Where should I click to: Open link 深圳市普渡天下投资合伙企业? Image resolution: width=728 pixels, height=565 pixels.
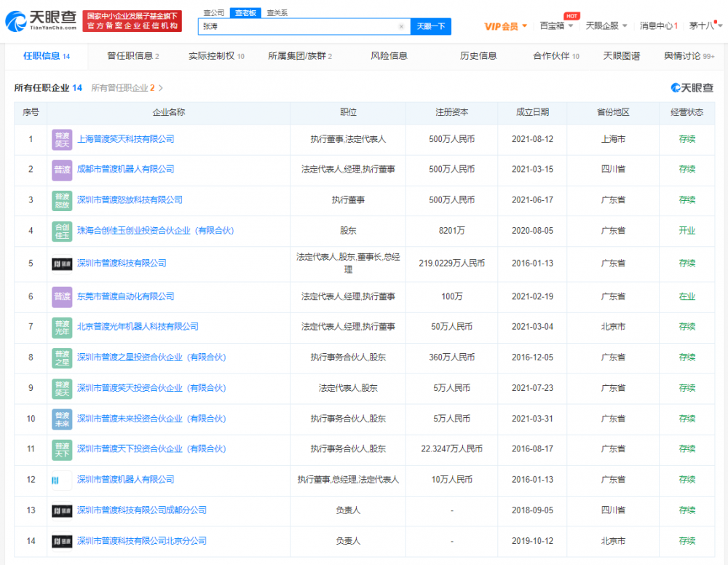click(151, 449)
